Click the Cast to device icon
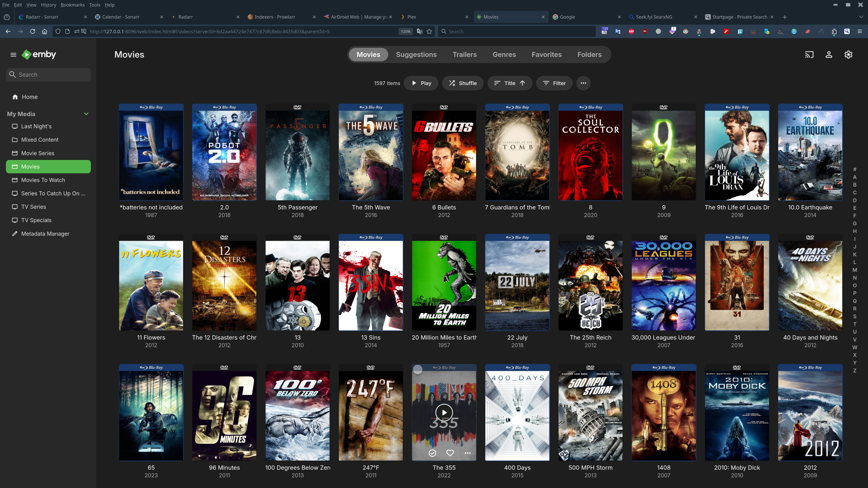 point(809,54)
